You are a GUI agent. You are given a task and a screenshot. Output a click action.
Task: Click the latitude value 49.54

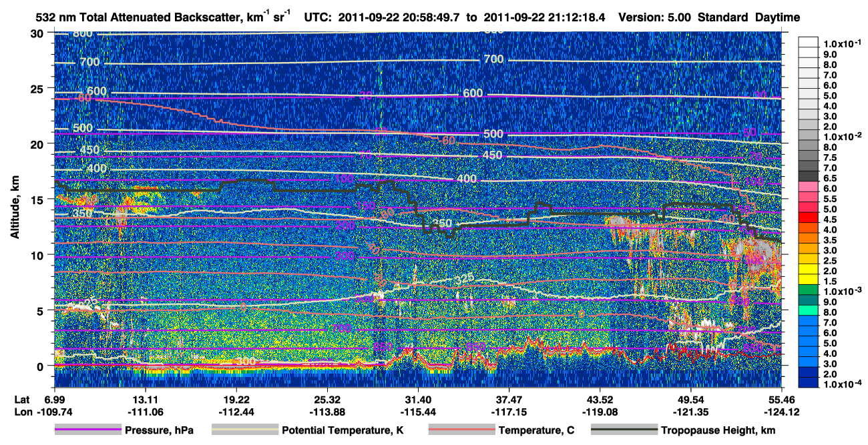(690, 398)
